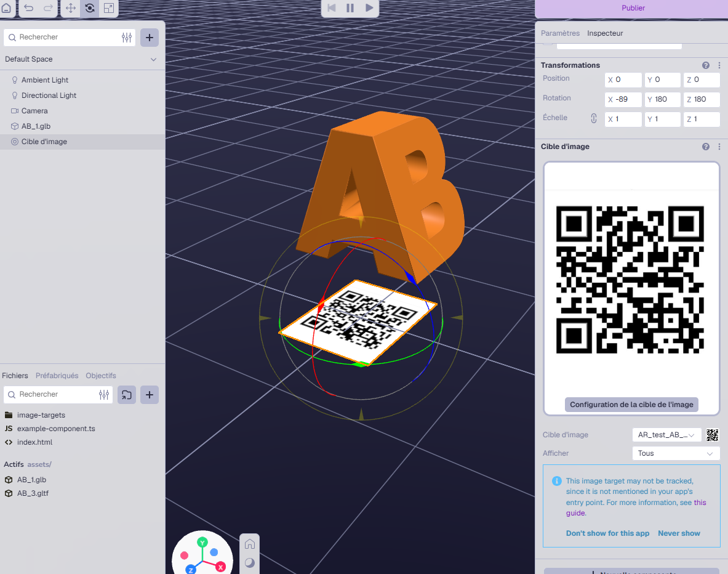Select the move/translate tool
Viewport: 728px width, 574px height.
pos(71,8)
